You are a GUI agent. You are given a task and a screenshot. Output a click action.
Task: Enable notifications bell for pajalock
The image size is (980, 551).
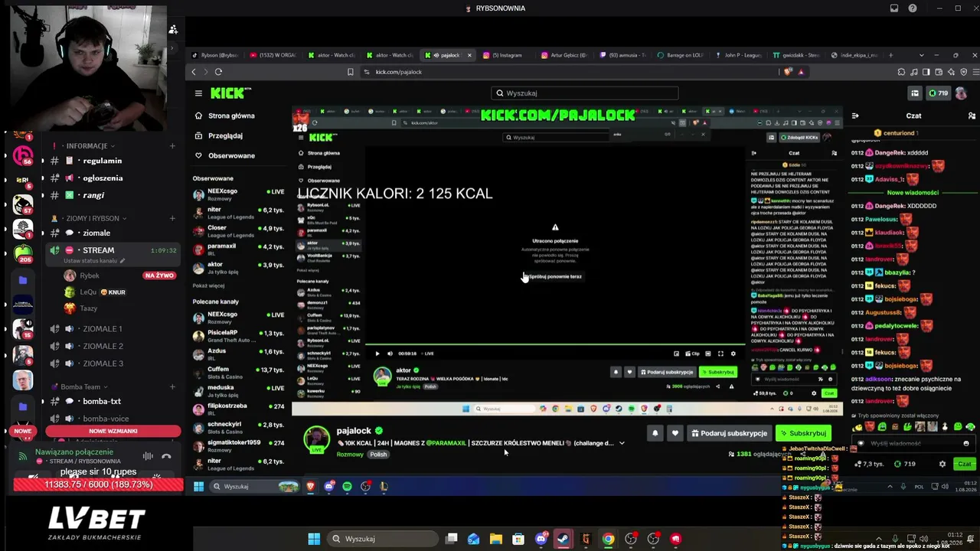[x=655, y=433]
